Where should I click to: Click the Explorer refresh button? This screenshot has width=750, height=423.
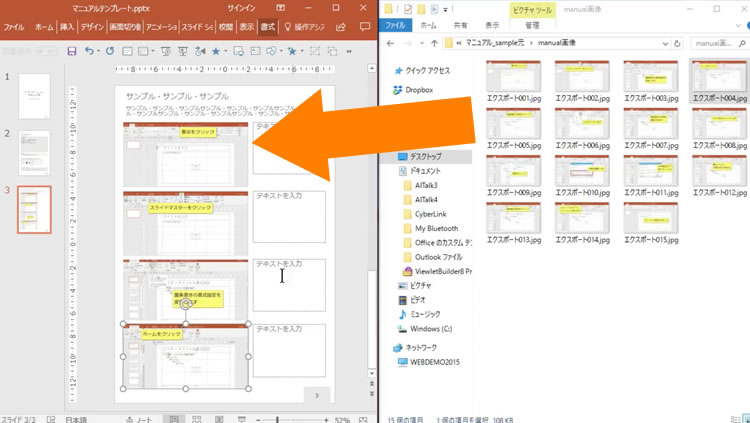[677, 44]
